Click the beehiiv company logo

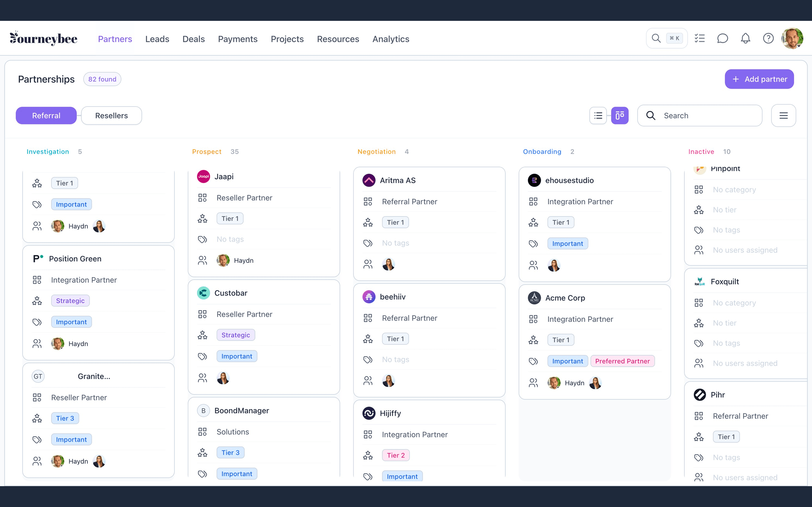369,297
